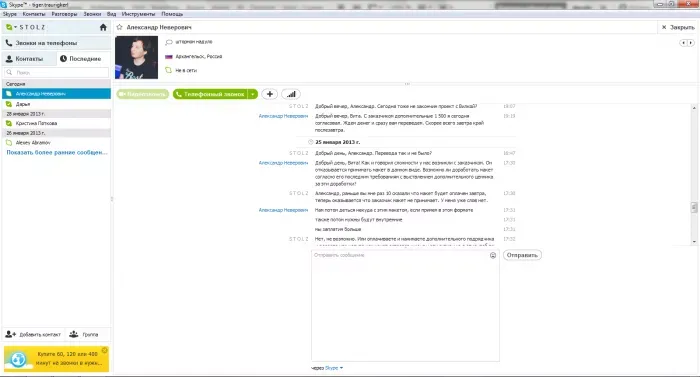
Task: Open the Помощь menu
Action: 172,14
